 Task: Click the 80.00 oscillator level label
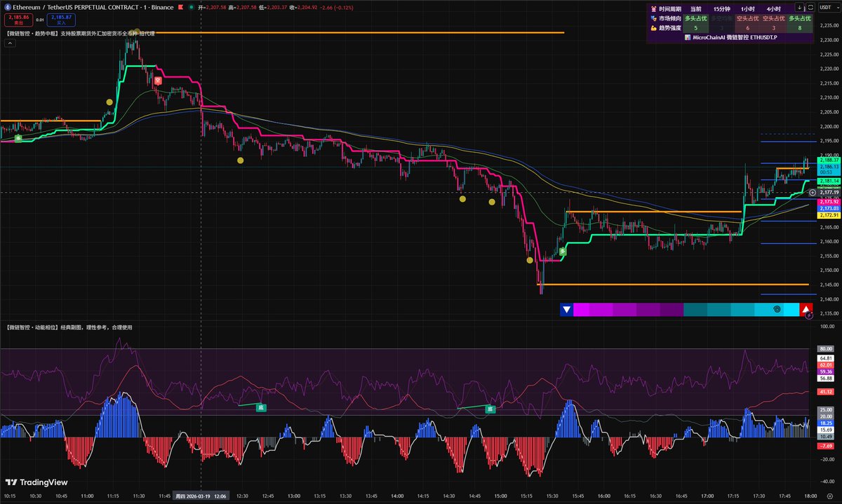825,348
